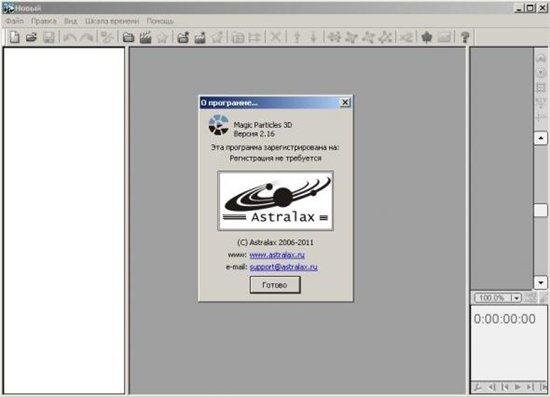The height and width of the screenshot is (397, 550).
Task: Click the play button in timeline controls
Action: [x=518, y=387]
